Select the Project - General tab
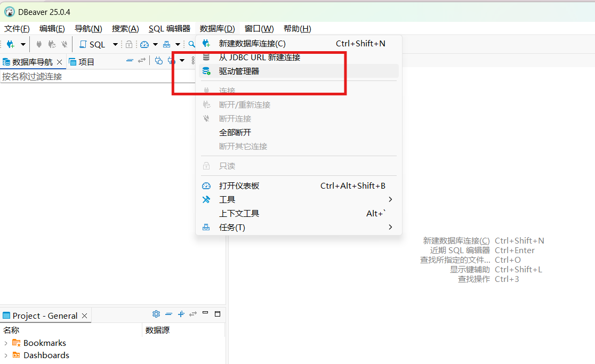This screenshot has height=364, width=595. point(45,316)
